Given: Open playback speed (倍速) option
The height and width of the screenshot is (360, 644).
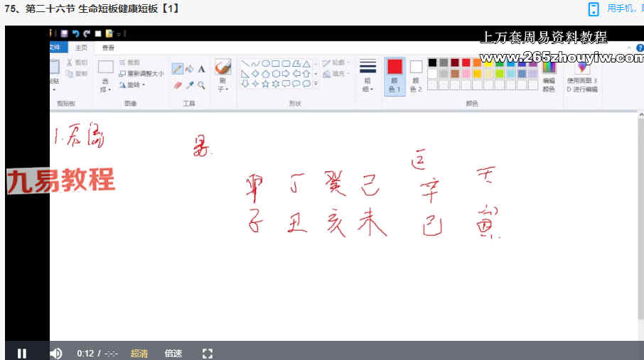Looking at the screenshot, I should click(x=173, y=353).
